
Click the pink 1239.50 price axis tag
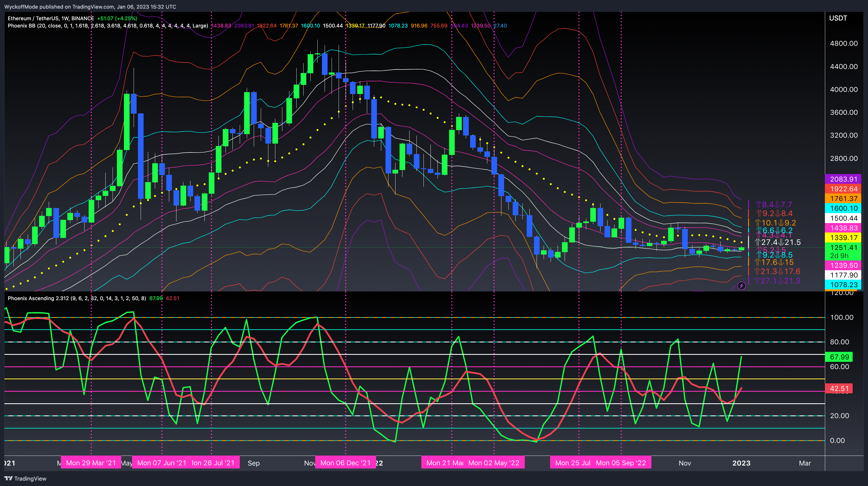pyautogui.click(x=843, y=266)
